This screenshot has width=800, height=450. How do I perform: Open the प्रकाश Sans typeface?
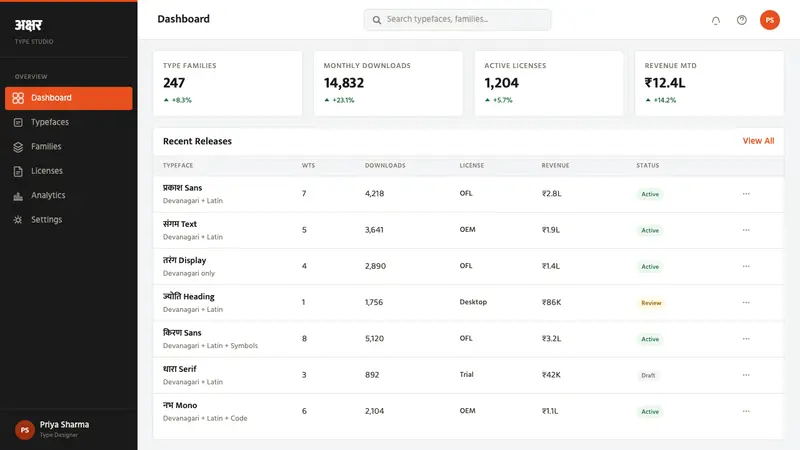coord(182,188)
